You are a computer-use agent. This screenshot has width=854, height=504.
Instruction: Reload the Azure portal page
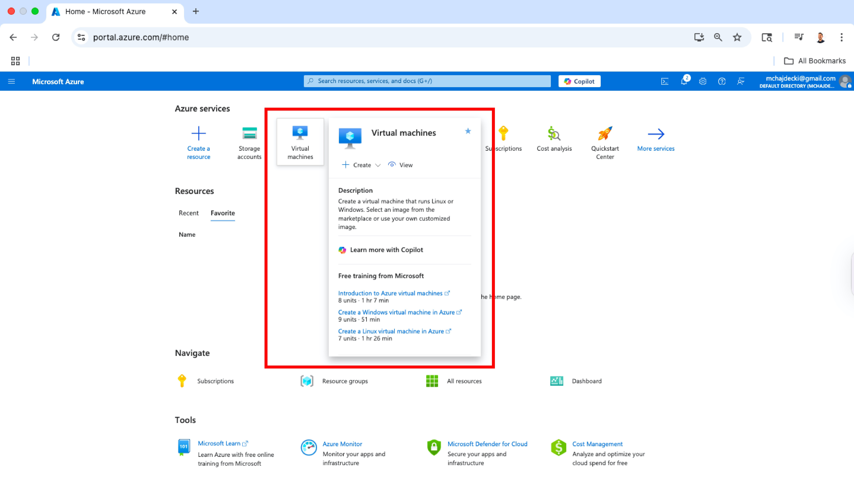coord(56,37)
